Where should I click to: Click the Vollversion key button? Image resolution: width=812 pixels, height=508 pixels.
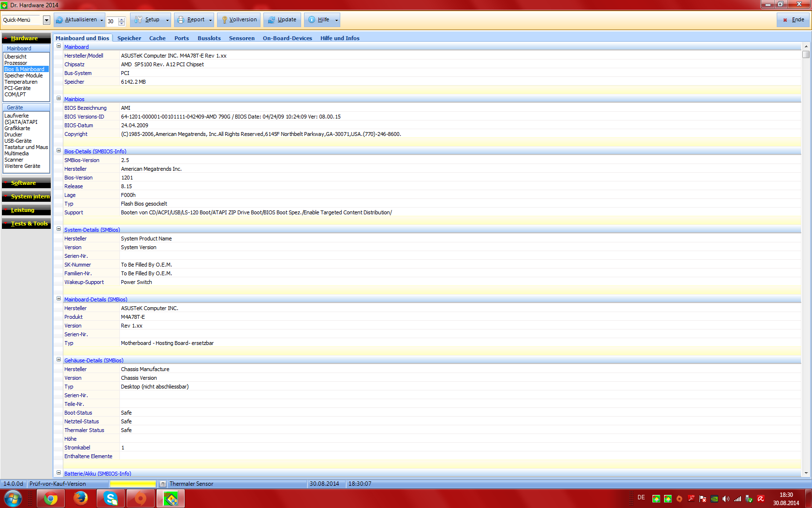coord(239,20)
